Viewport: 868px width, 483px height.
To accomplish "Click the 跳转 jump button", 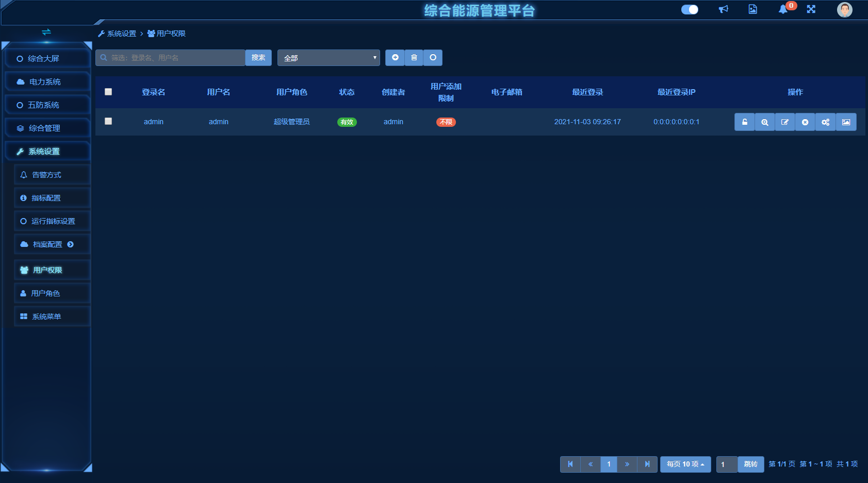I will click(750, 464).
